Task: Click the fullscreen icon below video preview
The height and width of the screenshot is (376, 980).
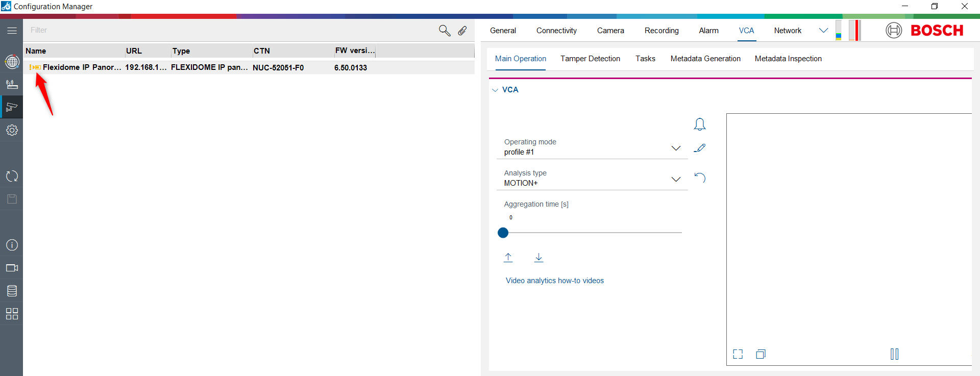Action: [x=738, y=354]
